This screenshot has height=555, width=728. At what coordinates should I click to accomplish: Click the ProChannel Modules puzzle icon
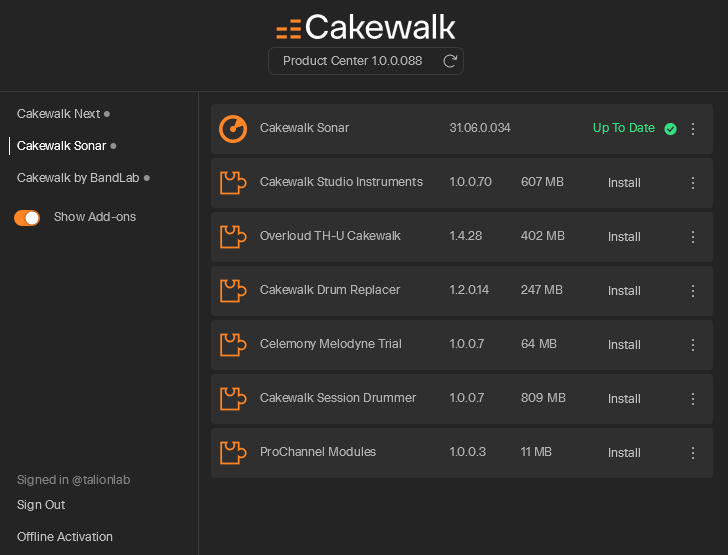233,452
